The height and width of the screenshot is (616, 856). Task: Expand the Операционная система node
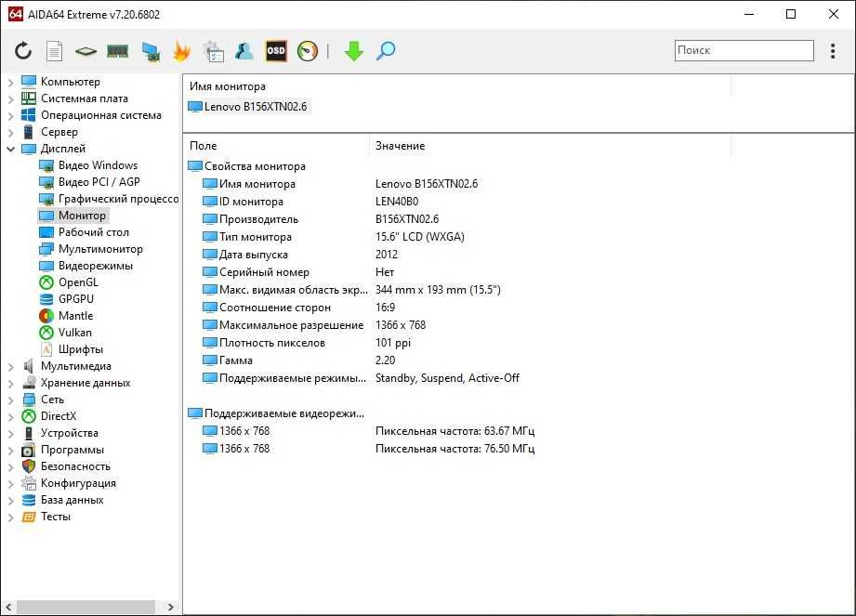(10, 115)
